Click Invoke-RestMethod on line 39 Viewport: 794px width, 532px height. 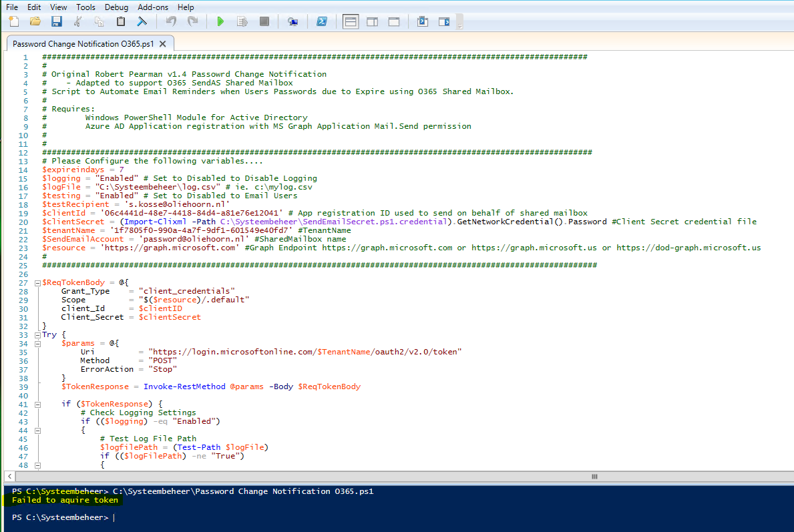click(x=184, y=386)
